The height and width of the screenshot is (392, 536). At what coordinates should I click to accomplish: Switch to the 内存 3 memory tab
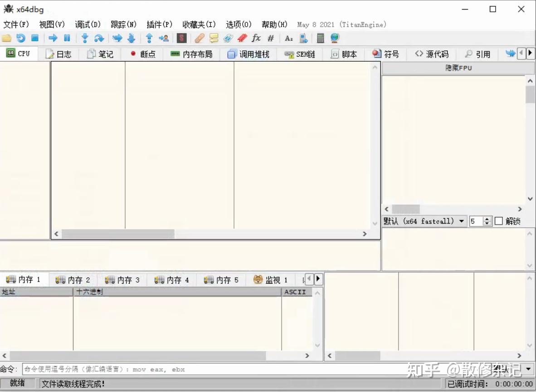click(122, 279)
